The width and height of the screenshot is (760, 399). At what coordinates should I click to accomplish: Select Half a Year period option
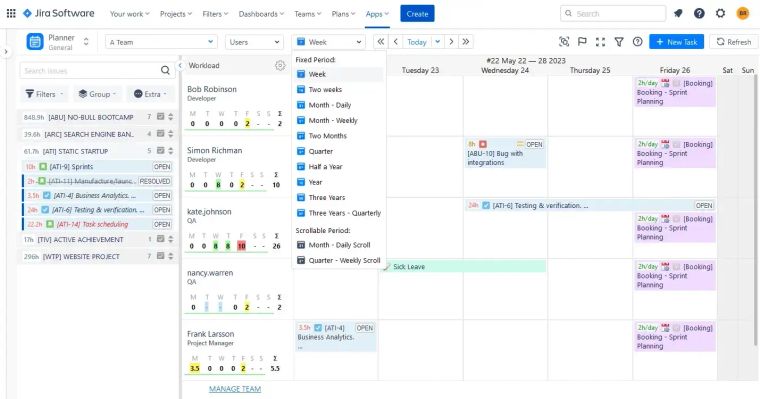(x=338, y=167)
